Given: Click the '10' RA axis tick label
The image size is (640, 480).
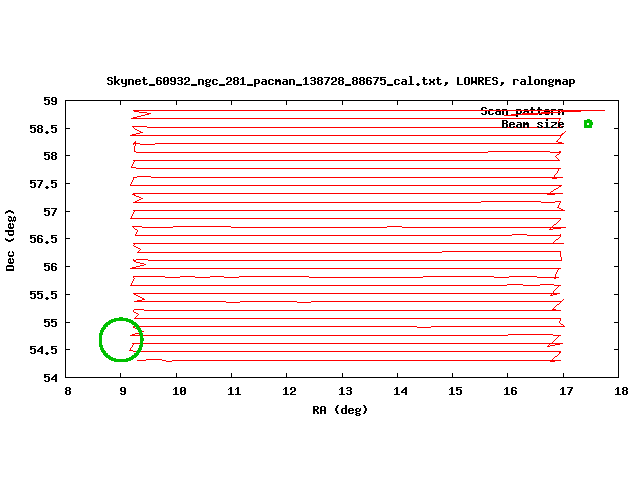Looking at the screenshot, I should (x=179, y=391).
